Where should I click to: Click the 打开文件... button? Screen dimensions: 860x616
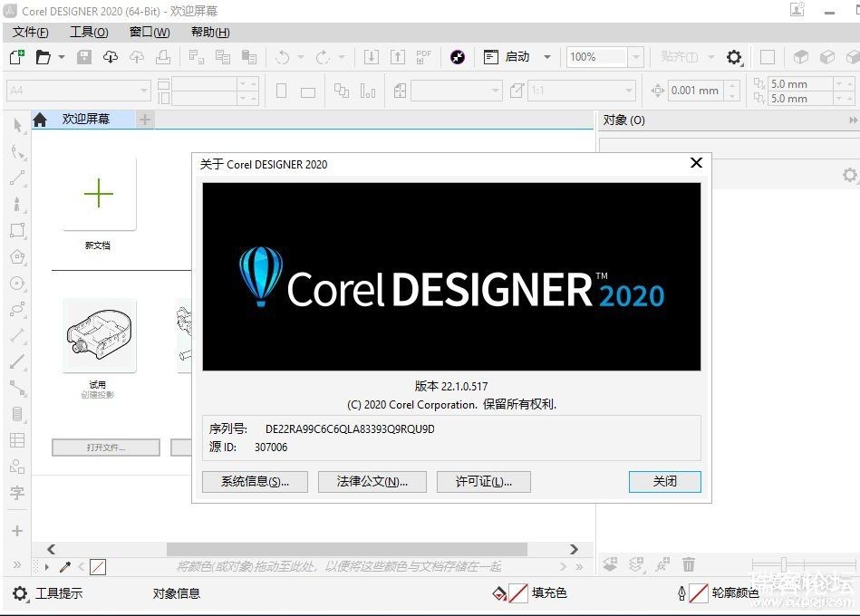pos(106,448)
